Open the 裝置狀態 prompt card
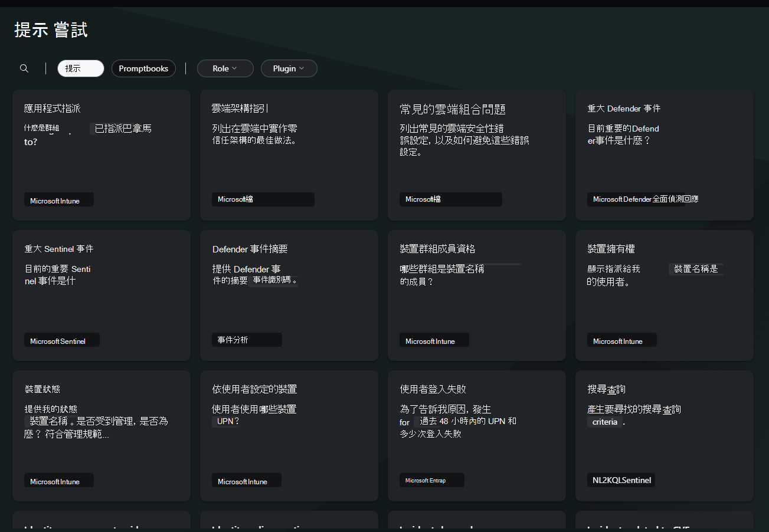The height and width of the screenshot is (532, 769). 102,436
